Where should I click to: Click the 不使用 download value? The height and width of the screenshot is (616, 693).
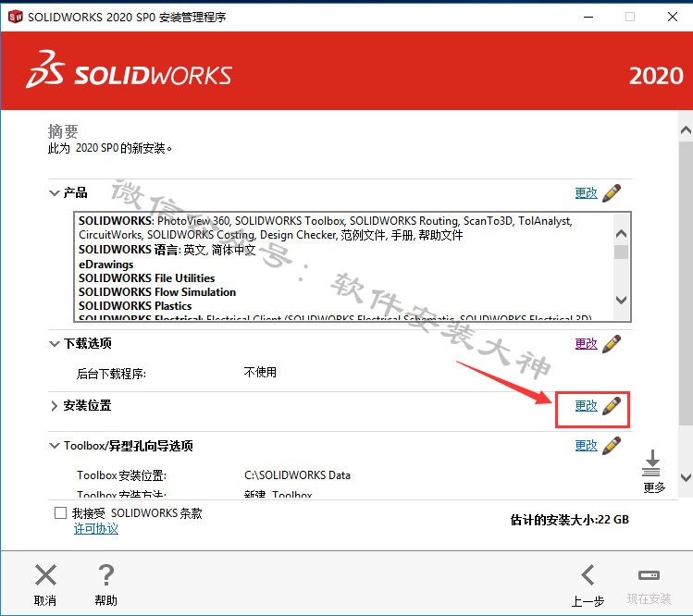click(260, 373)
